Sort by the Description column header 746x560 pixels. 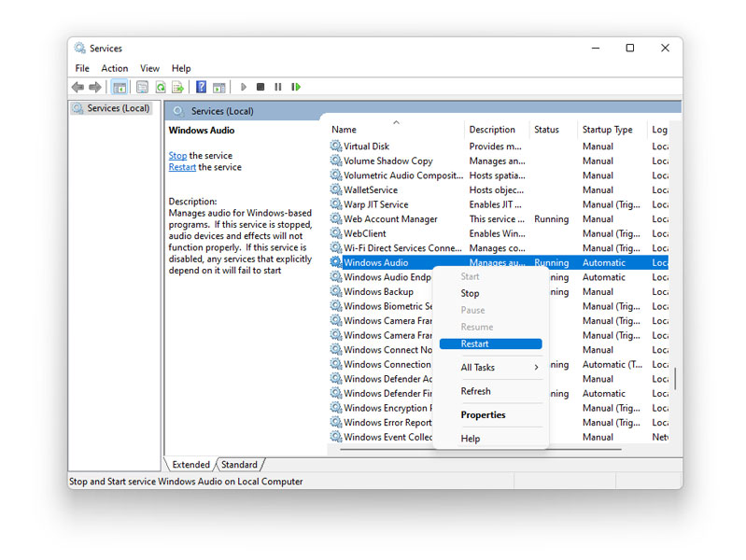[496, 130]
